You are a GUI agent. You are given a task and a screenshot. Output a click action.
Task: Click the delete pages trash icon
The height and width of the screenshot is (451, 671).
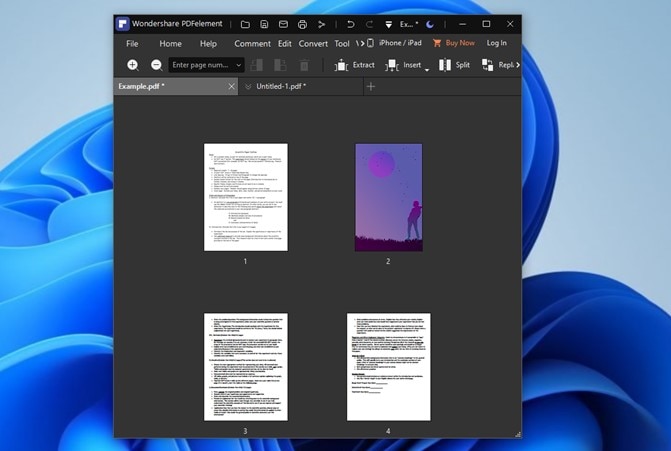[x=304, y=65]
